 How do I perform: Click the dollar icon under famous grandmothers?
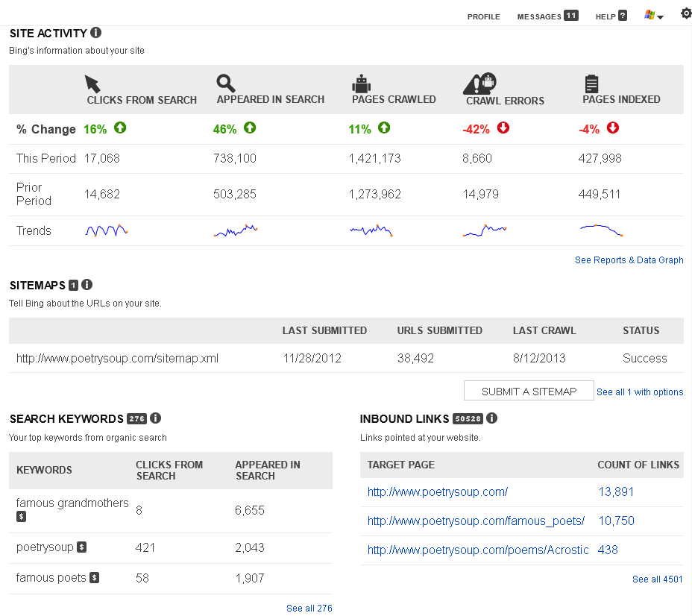click(x=21, y=516)
